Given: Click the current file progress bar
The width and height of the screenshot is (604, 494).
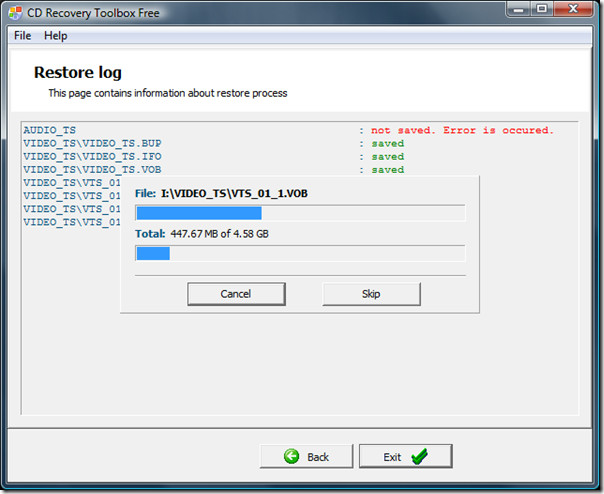Looking at the screenshot, I should click(x=300, y=213).
